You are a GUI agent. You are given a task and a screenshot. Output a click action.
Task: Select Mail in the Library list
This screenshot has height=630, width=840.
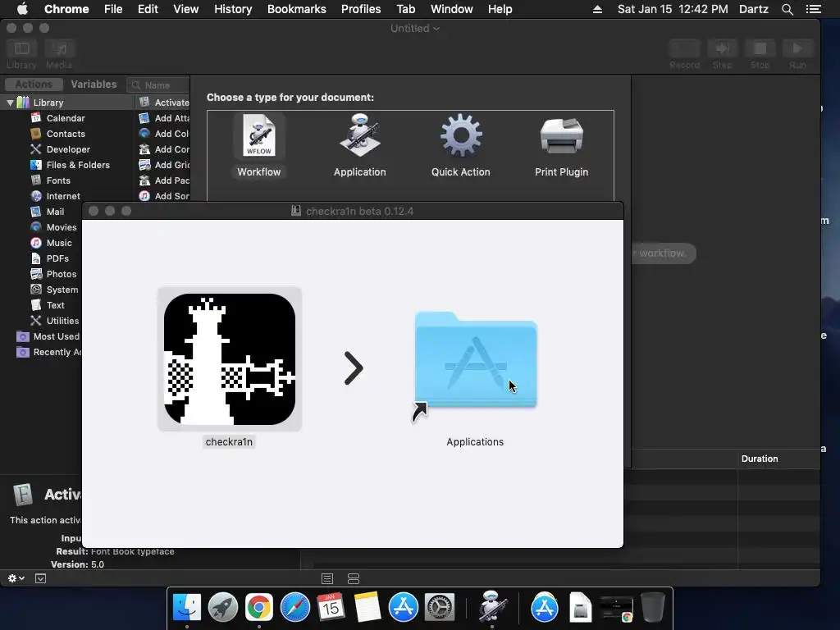click(x=55, y=211)
